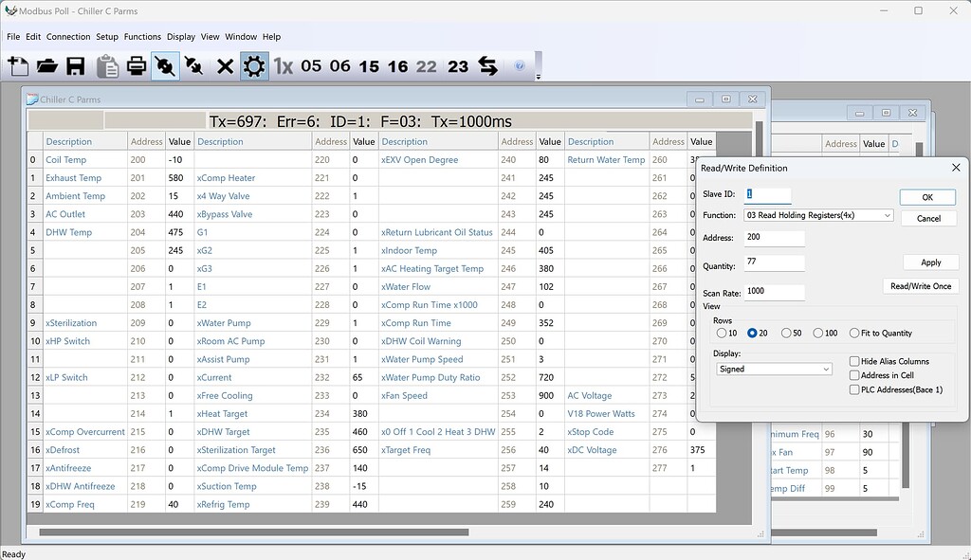971x560 pixels.
Task: Select value 580 for Exhaust Temp
Action: coord(179,177)
